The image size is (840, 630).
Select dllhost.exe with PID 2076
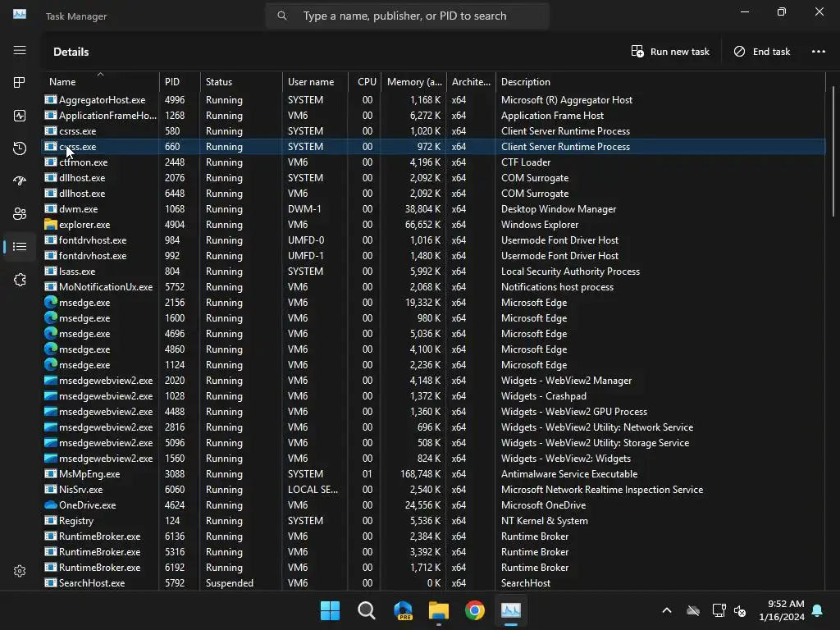click(433, 177)
